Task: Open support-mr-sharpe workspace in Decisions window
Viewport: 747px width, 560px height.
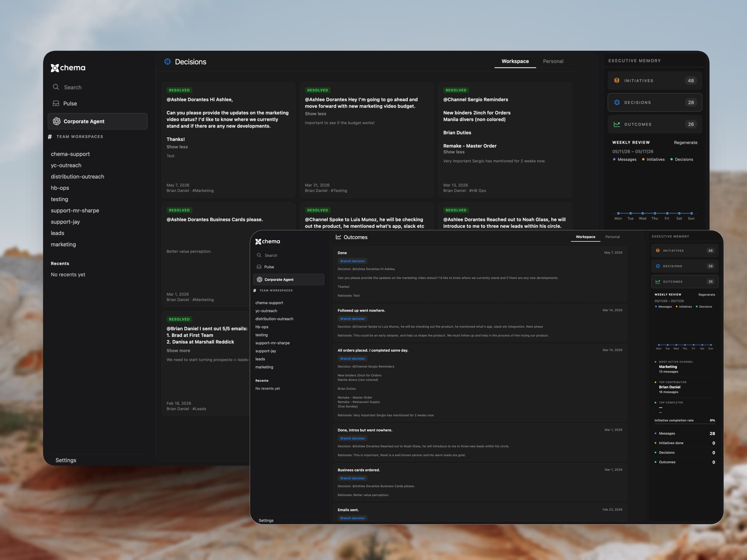Action: (x=75, y=210)
